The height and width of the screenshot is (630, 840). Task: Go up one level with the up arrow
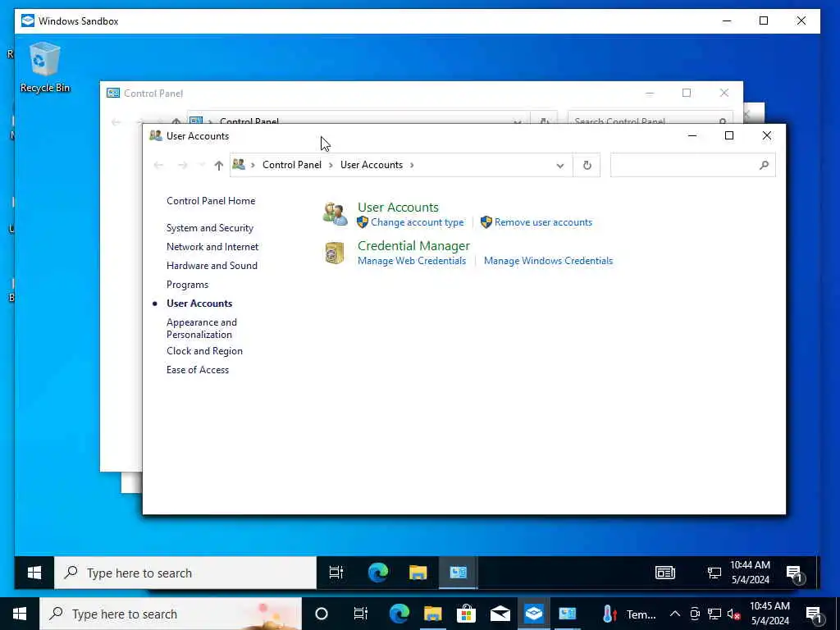pyautogui.click(x=218, y=165)
